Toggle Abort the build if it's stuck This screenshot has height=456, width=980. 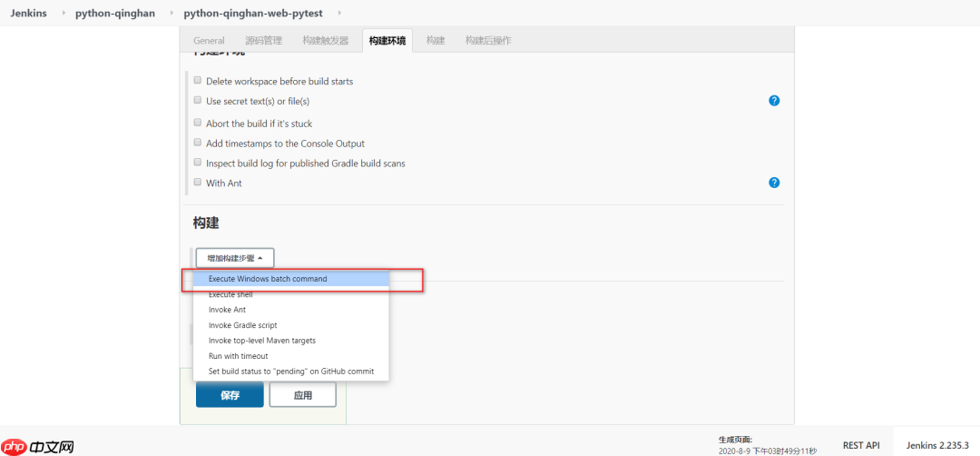[x=198, y=123]
